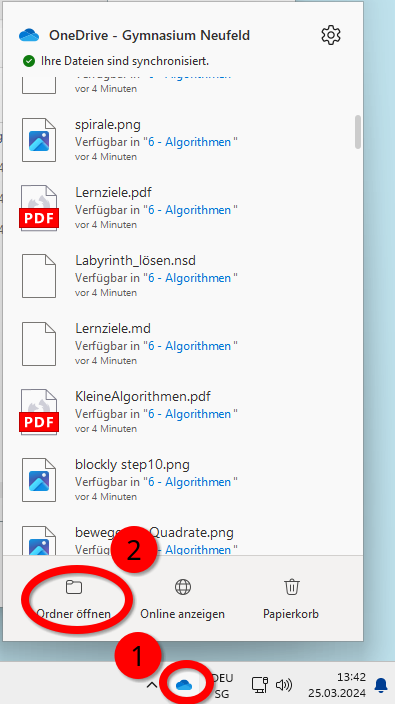Click 'Ihre Dateien sind synchronisiert.' status text

(x=125, y=61)
